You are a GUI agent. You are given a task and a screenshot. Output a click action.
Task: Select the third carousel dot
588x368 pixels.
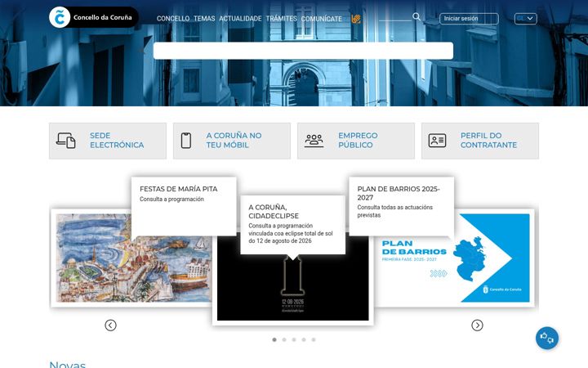294,339
